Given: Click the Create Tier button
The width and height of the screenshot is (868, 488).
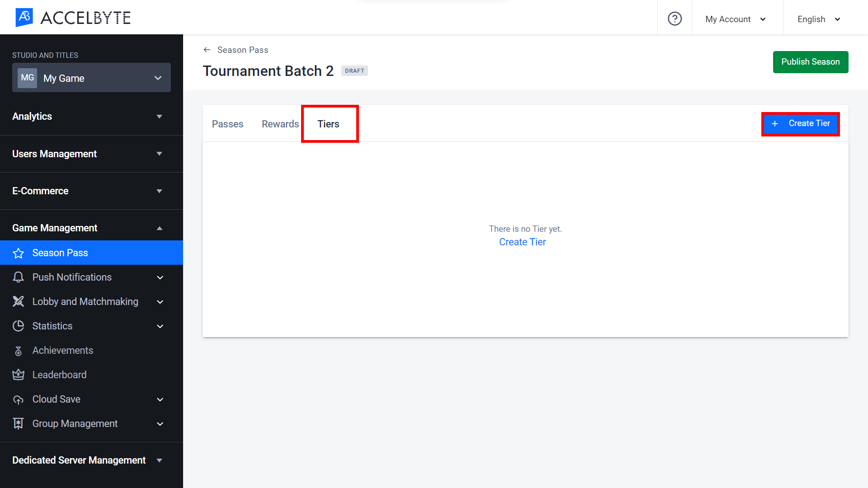Looking at the screenshot, I should click(801, 123).
